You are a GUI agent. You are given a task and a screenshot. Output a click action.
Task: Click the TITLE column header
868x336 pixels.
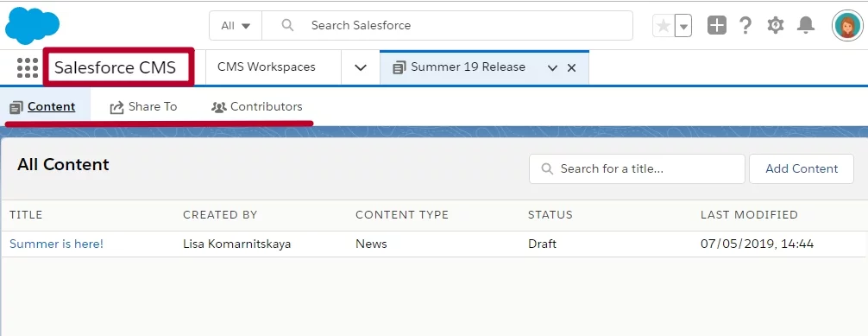coord(26,214)
